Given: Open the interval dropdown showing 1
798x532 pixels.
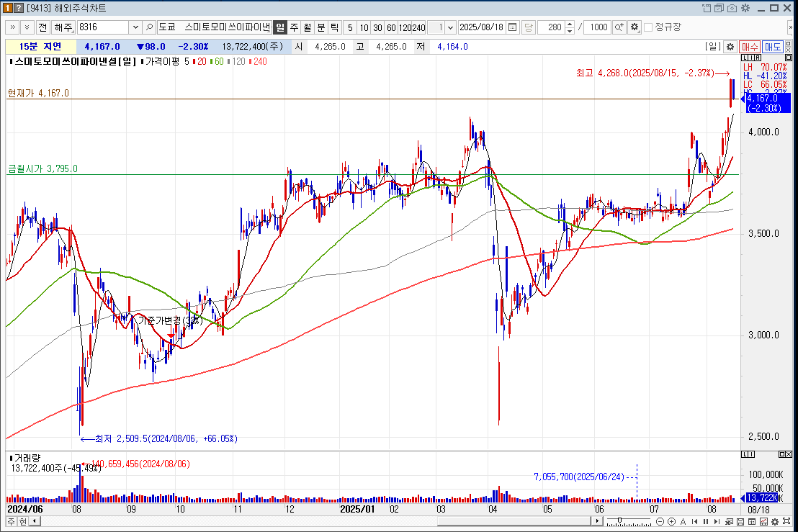Looking at the screenshot, I should click(x=451, y=27).
